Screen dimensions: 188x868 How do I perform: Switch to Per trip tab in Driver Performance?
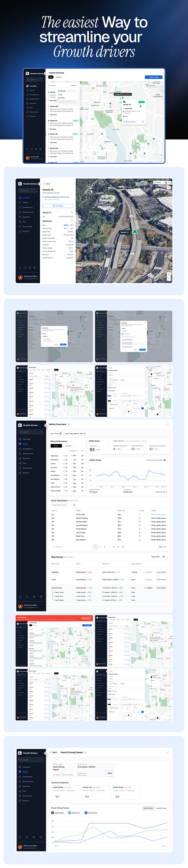[56, 446]
